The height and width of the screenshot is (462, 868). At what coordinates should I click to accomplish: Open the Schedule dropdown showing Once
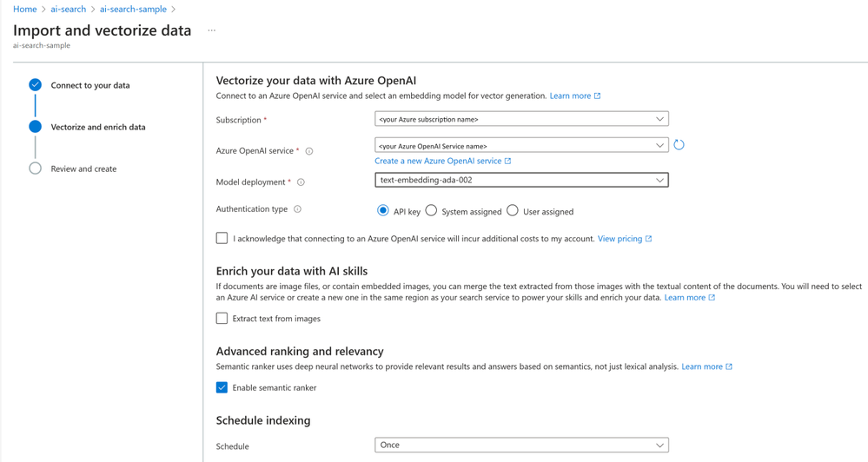point(521,445)
